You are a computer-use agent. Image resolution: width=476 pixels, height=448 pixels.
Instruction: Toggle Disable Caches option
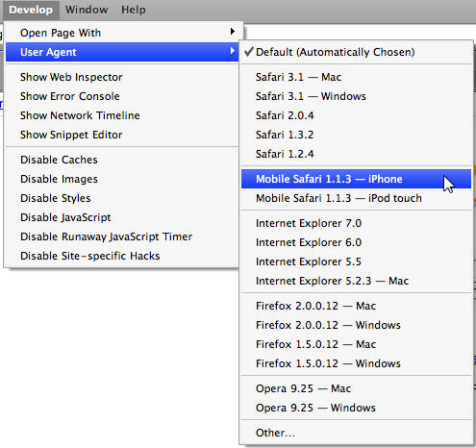[122, 160]
